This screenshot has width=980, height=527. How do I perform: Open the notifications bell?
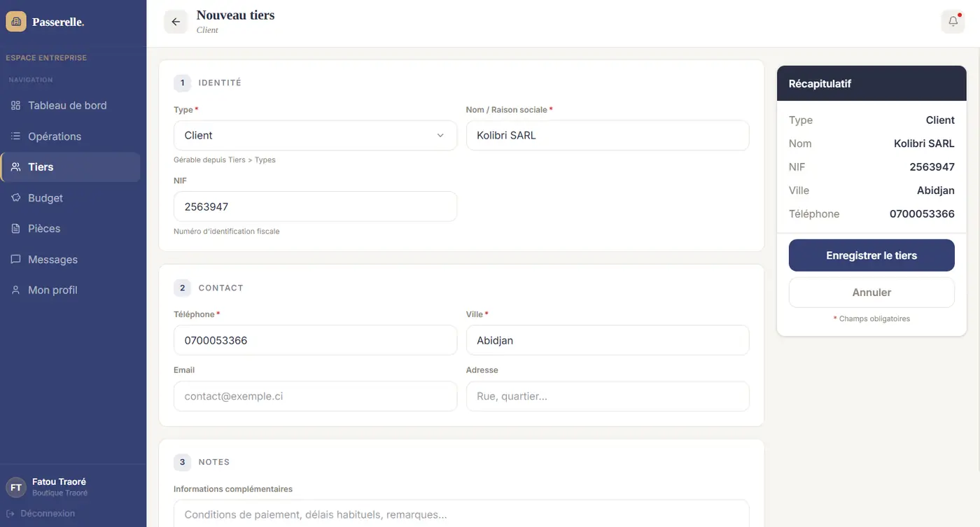point(953,22)
